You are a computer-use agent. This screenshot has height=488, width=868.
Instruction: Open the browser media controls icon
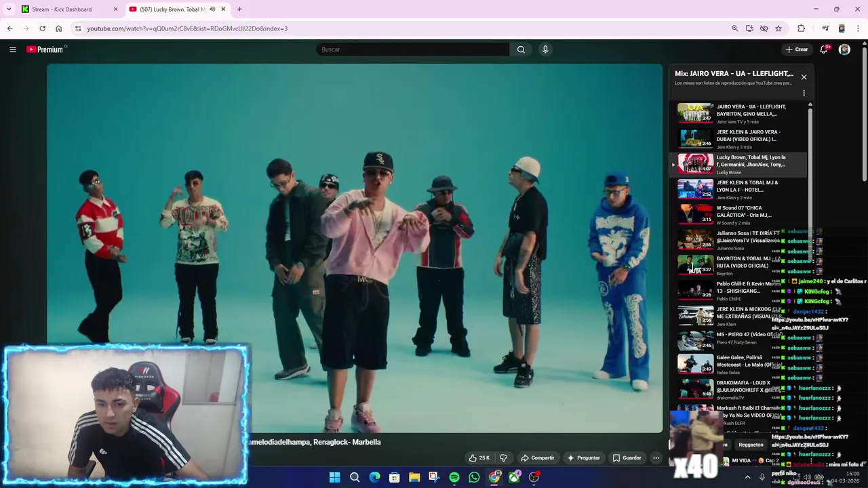coord(825,28)
